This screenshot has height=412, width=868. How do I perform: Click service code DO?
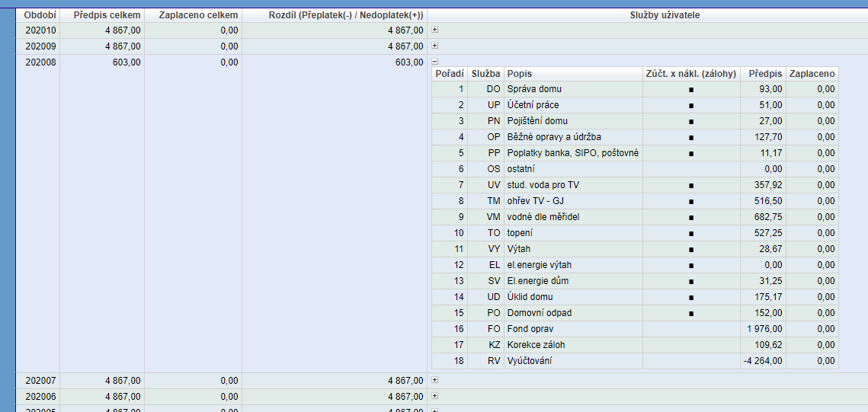(494, 89)
